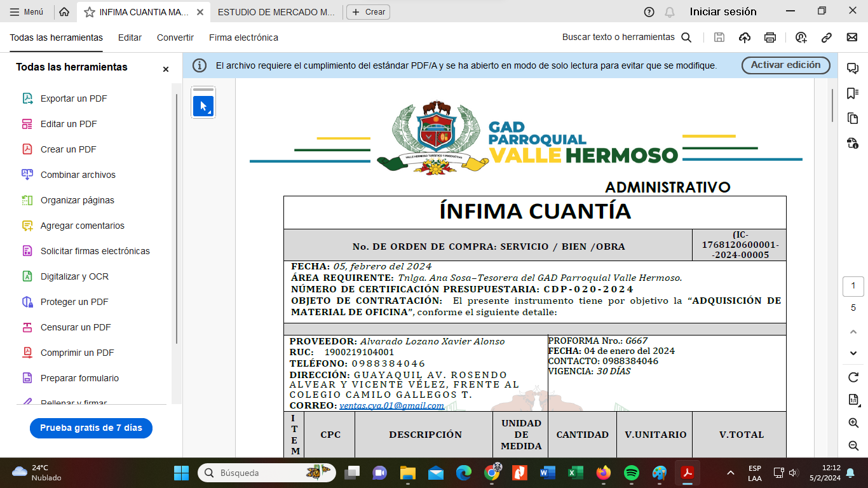Click Prueba gratis de 7 días button
868x488 pixels.
coord(91,428)
